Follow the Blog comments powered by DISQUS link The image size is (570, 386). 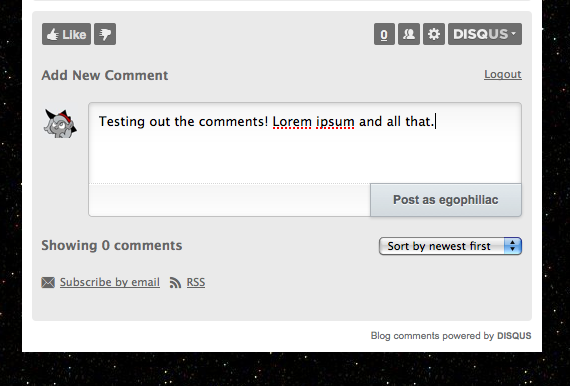[x=451, y=335]
